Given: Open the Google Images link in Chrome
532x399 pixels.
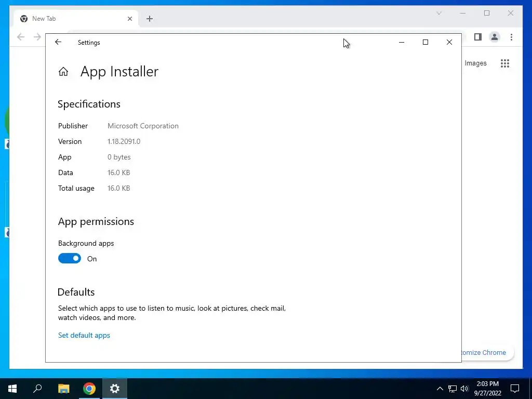Looking at the screenshot, I should click(475, 63).
